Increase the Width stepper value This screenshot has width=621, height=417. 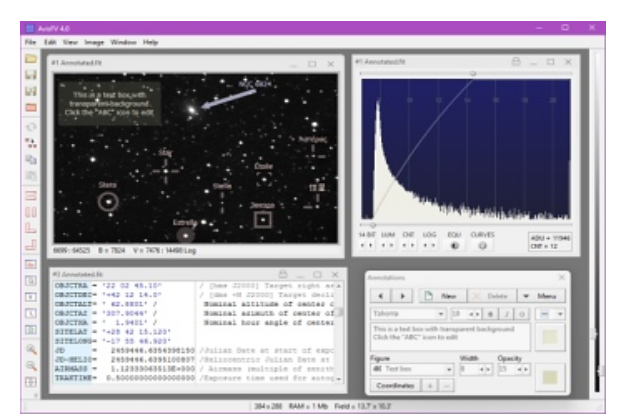487,369
